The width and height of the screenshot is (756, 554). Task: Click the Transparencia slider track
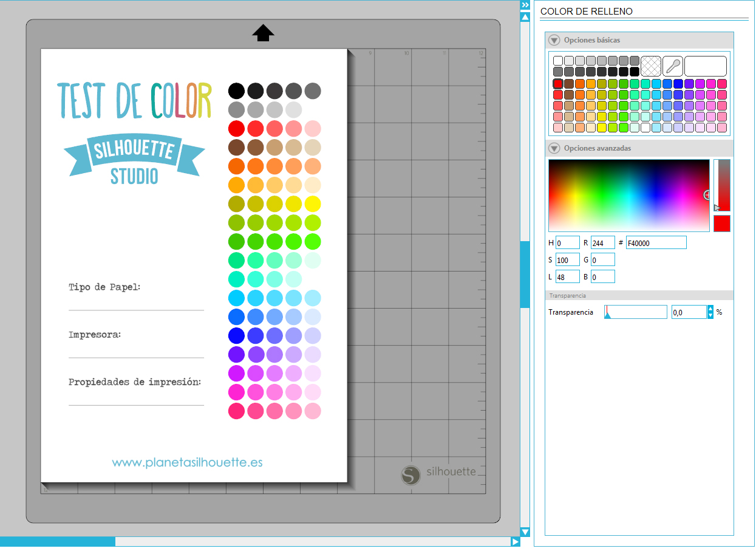click(x=635, y=312)
